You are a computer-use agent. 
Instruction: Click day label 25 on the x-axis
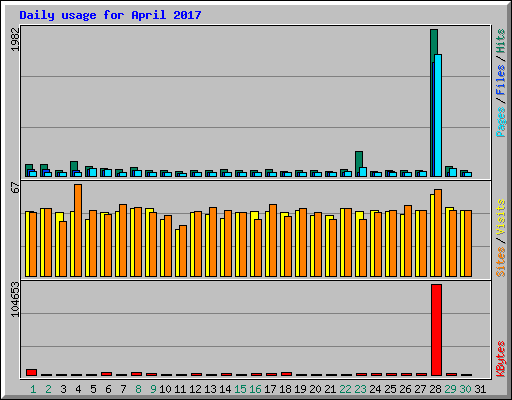[x=390, y=389]
